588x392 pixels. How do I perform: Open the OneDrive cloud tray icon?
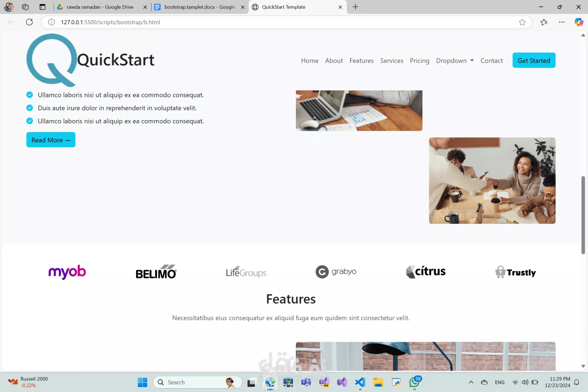484,382
